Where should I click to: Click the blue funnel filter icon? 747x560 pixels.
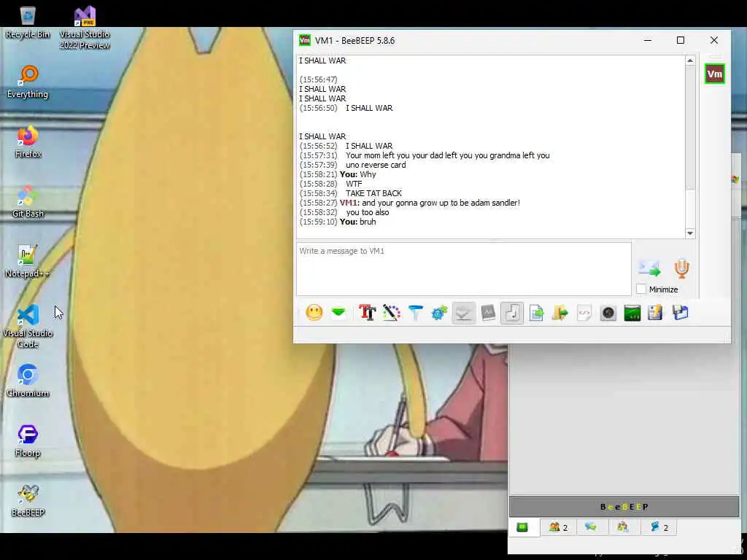[415, 313]
